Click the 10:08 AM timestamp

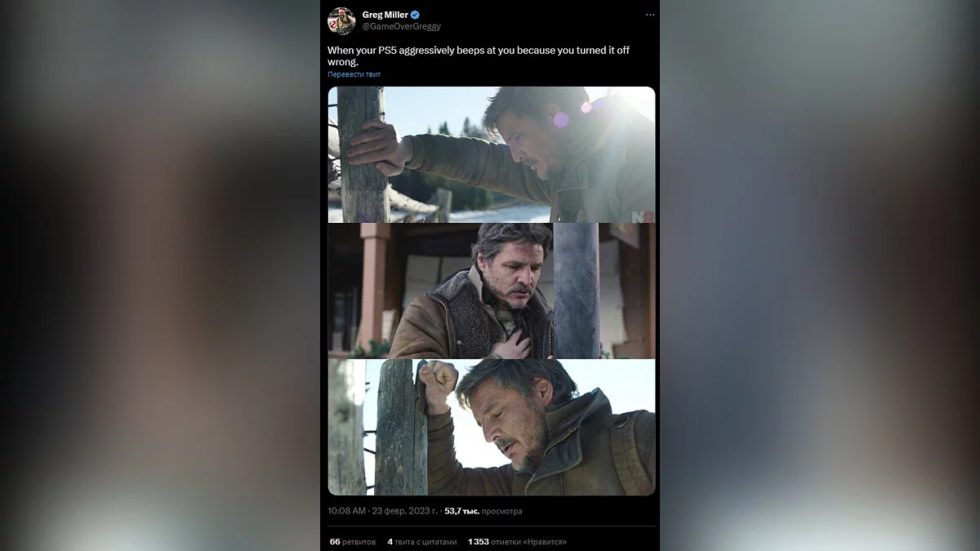[346, 511]
